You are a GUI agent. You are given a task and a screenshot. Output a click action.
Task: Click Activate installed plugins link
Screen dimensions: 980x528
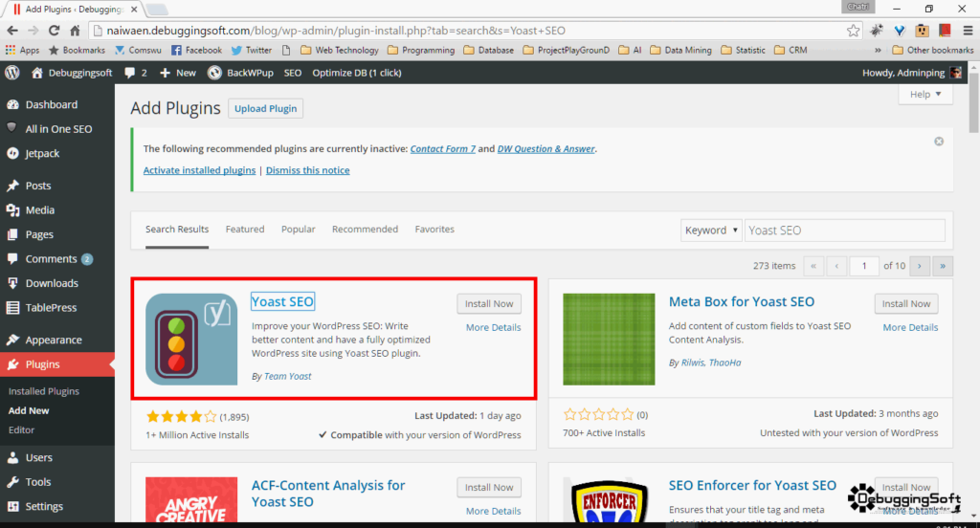pyautogui.click(x=199, y=170)
